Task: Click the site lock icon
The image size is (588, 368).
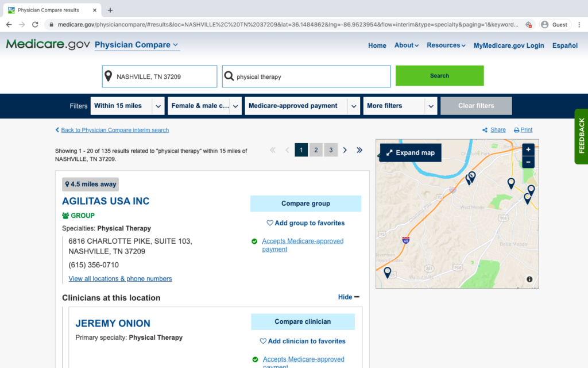Action: point(51,24)
